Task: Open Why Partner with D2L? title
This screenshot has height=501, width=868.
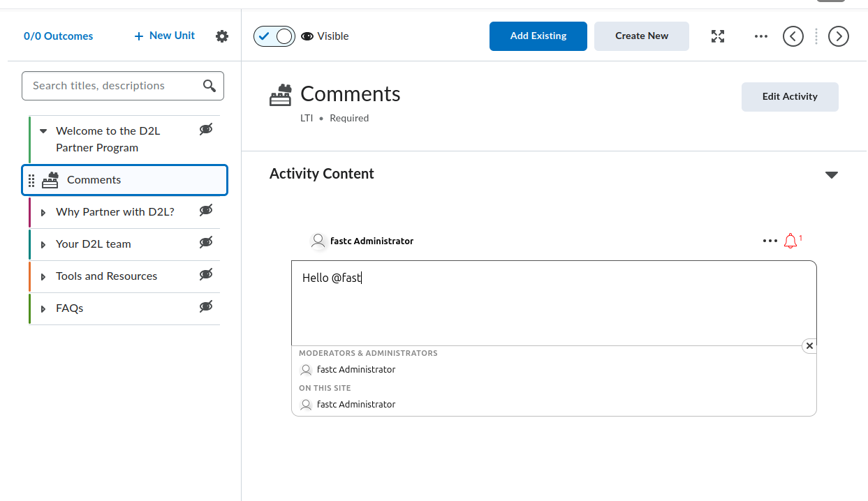Action: pos(115,212)
